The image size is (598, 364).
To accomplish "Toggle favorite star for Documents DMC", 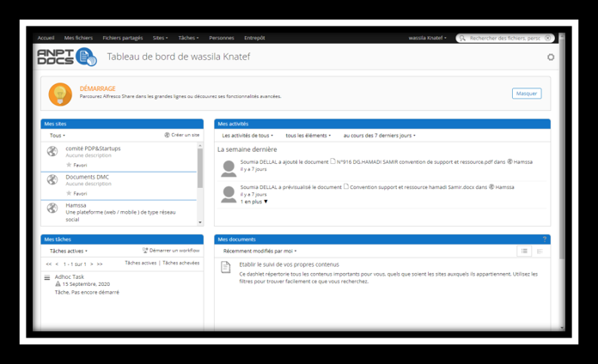I will pyautogui.click(x=69, y=193).
